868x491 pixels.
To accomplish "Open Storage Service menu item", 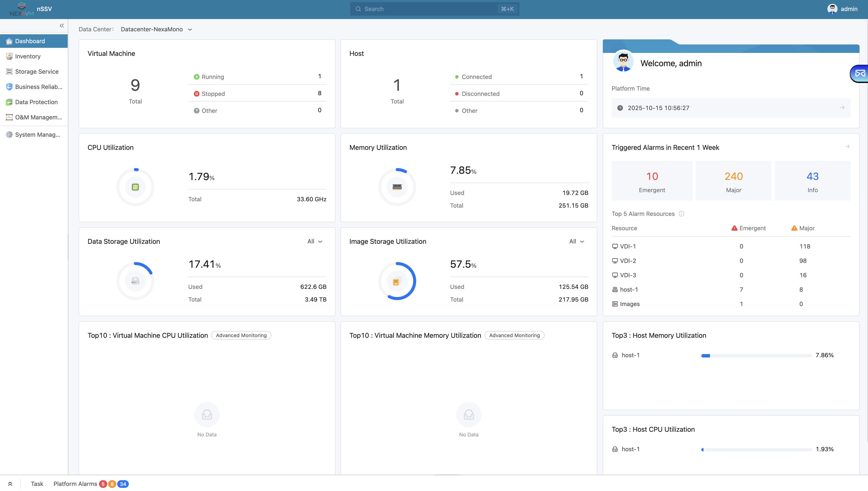I will pyautogui.click(x=37, y=72).
